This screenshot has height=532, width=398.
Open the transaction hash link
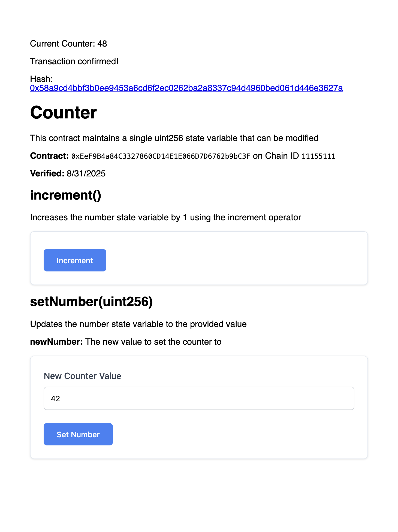186,88
